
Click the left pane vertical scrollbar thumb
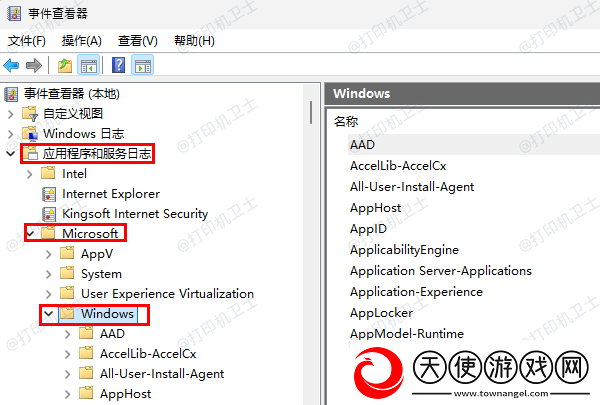[x=311, y=113]
